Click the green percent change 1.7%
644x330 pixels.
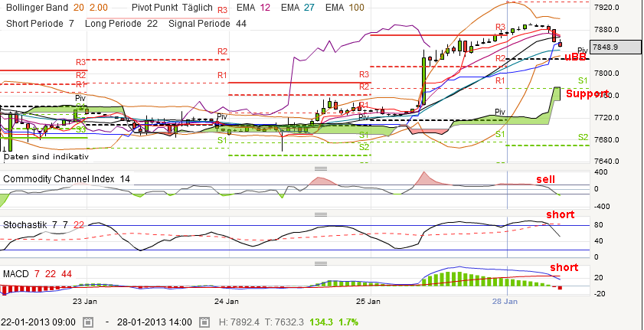pos(348,322)
